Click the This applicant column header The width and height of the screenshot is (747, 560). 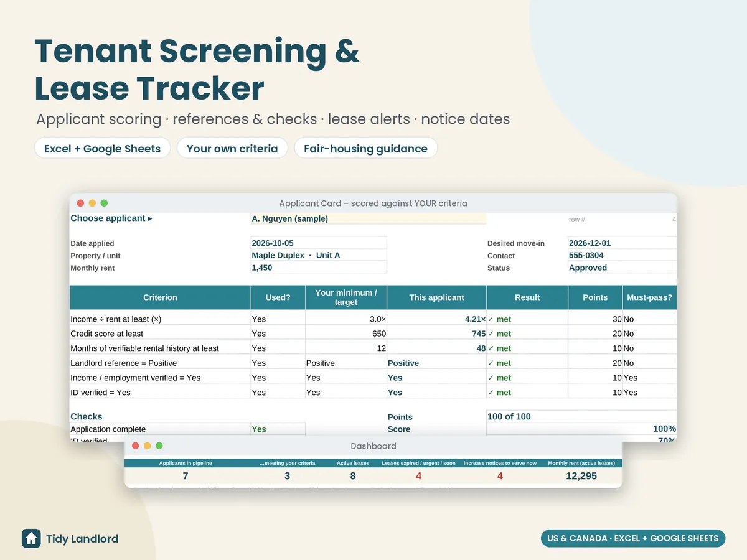coord(436,297)
